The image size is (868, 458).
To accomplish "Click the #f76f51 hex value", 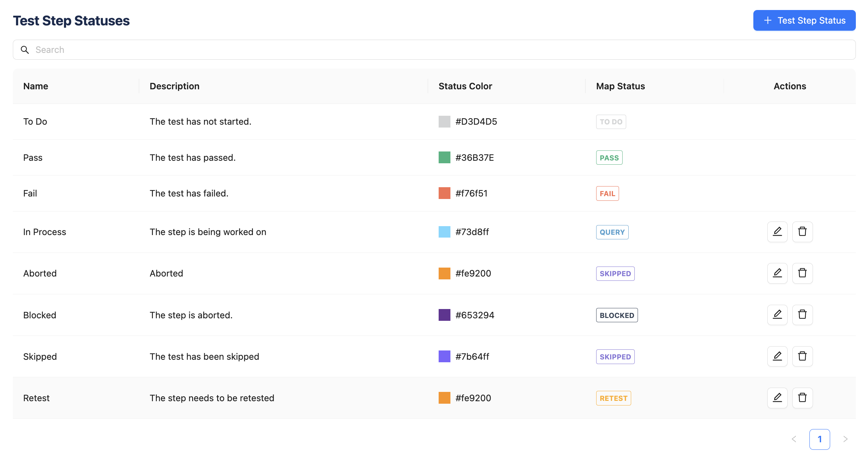I will (472, 193).
